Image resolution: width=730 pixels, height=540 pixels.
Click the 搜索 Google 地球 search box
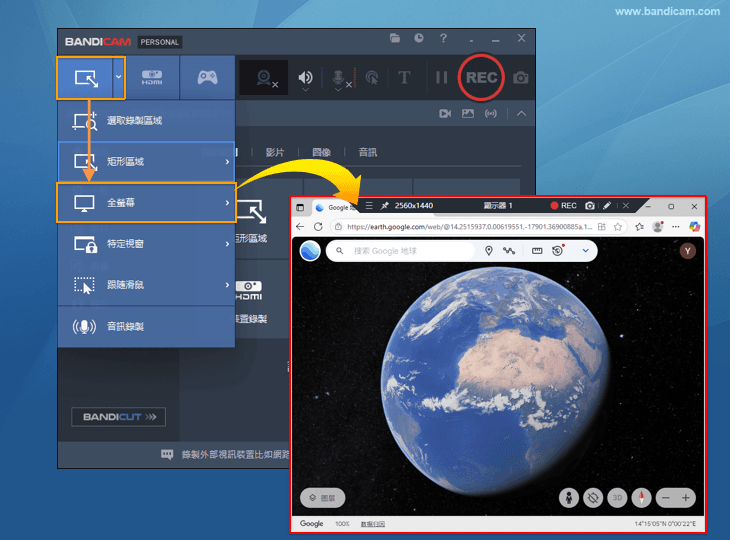click(x=400, y=251)
